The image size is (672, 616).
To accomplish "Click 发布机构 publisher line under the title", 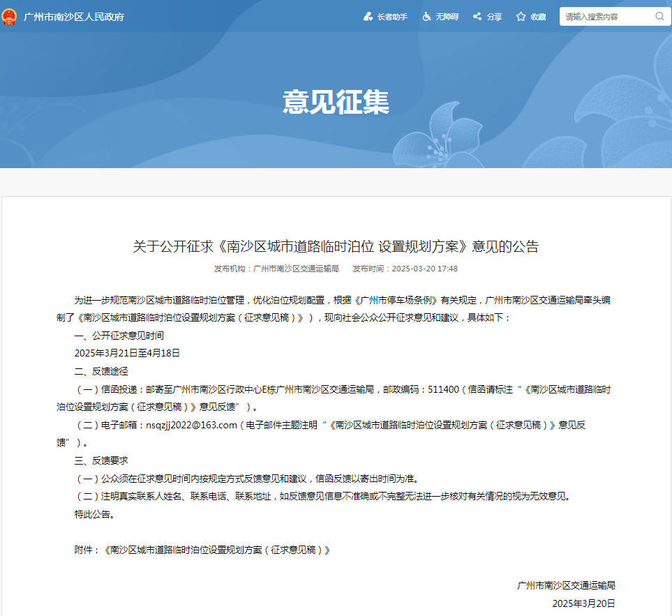I will pyautogui.click(x=276, y=269).
